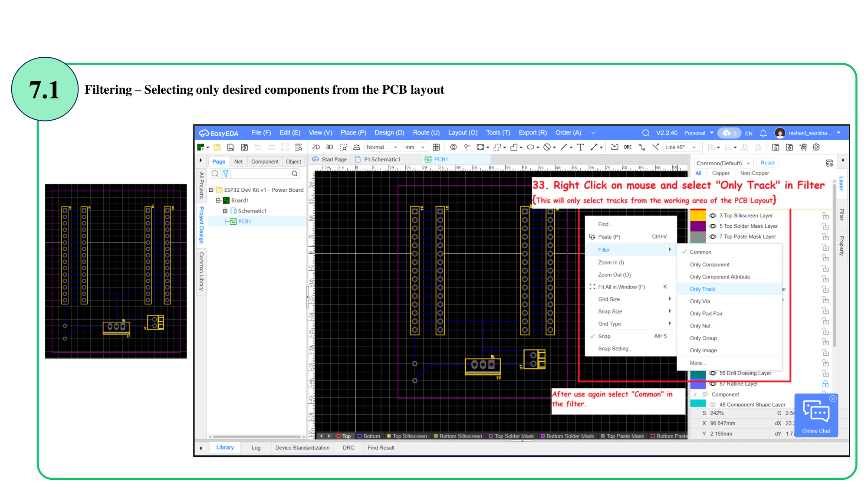The width and height of the screenshot is (868, 488).
Task: Open the settings gear in toolbar
Action: [x=816, y=147]
